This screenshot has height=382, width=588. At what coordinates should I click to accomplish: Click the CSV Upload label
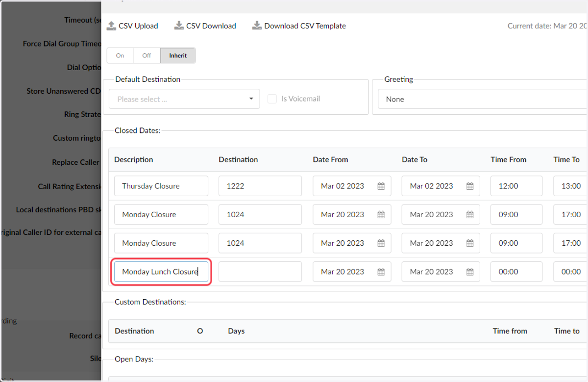[138, 26]
